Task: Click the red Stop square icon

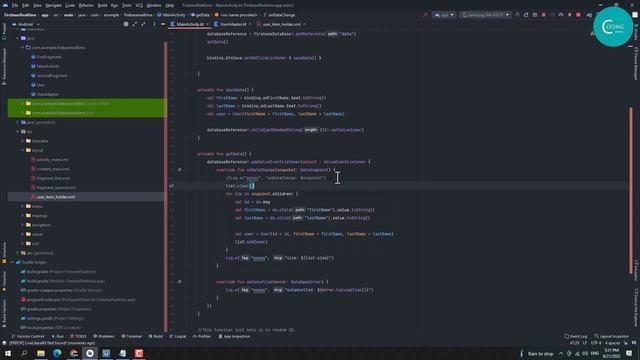Action: pyautogui.click(x=578, y=15)
